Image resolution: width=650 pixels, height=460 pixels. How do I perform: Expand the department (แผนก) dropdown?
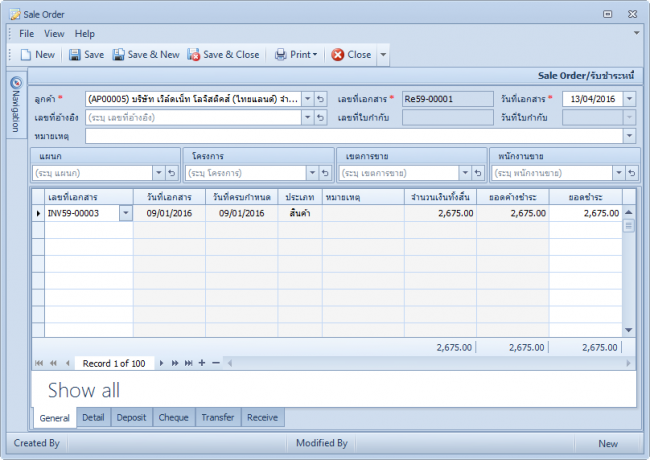coord(159,173)
